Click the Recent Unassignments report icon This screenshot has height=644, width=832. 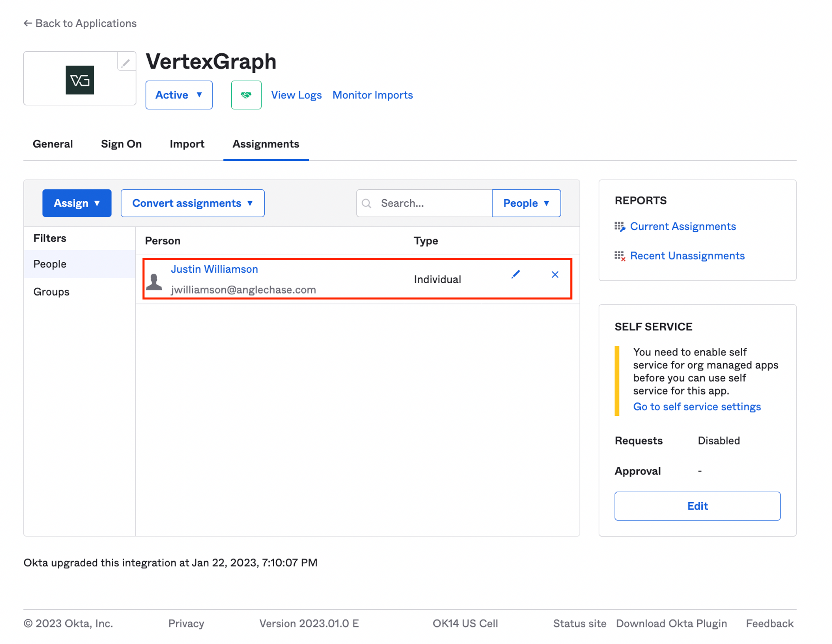620,256
